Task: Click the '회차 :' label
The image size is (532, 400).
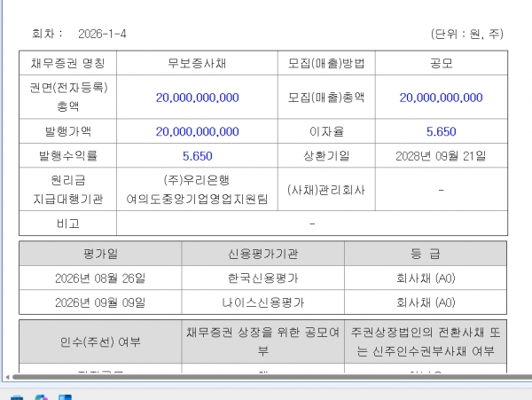Action: coord(47,34)
